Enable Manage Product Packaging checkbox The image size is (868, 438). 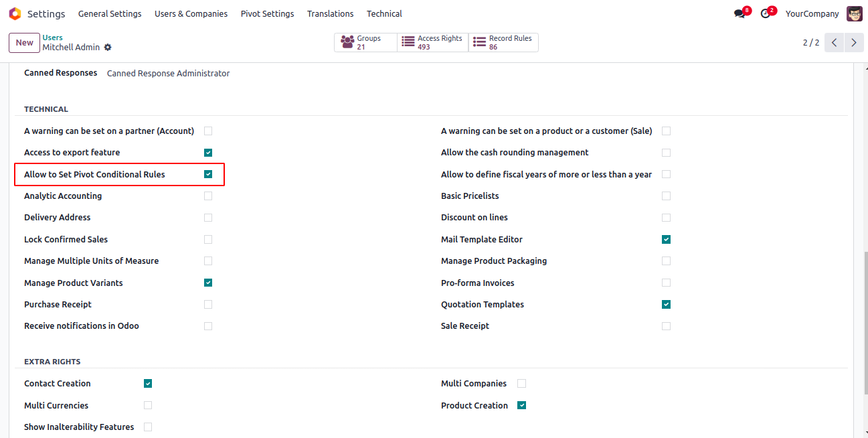666,261
